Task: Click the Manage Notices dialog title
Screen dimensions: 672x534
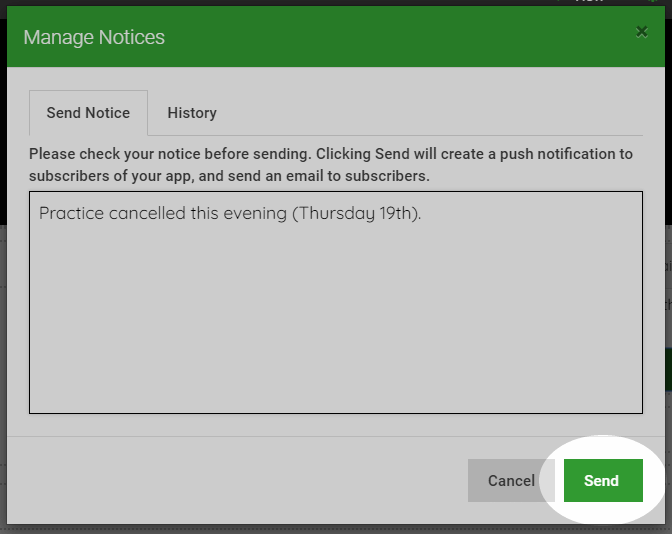Action: click(94, 37)
